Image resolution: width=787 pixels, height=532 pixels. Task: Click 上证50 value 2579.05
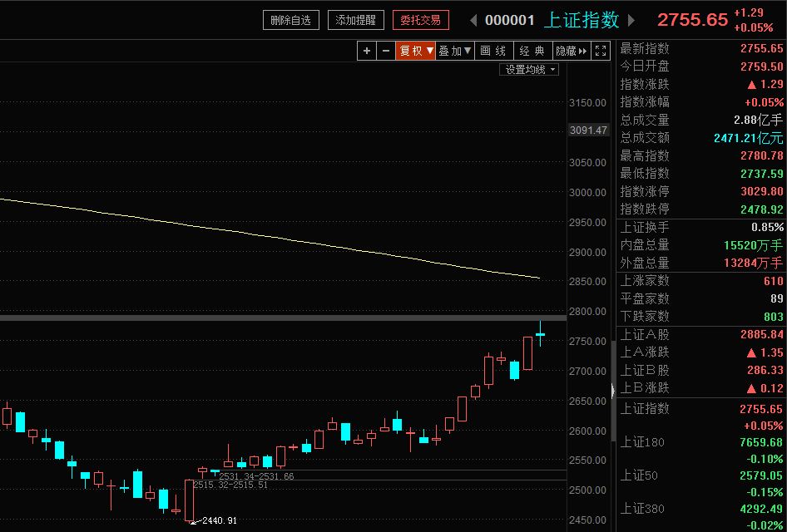coord(762,475)
